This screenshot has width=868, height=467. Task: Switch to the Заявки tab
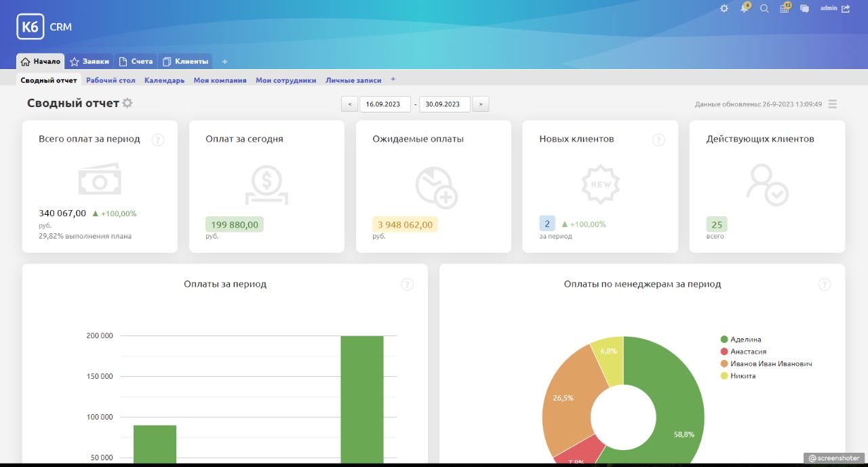click(90, 62)
